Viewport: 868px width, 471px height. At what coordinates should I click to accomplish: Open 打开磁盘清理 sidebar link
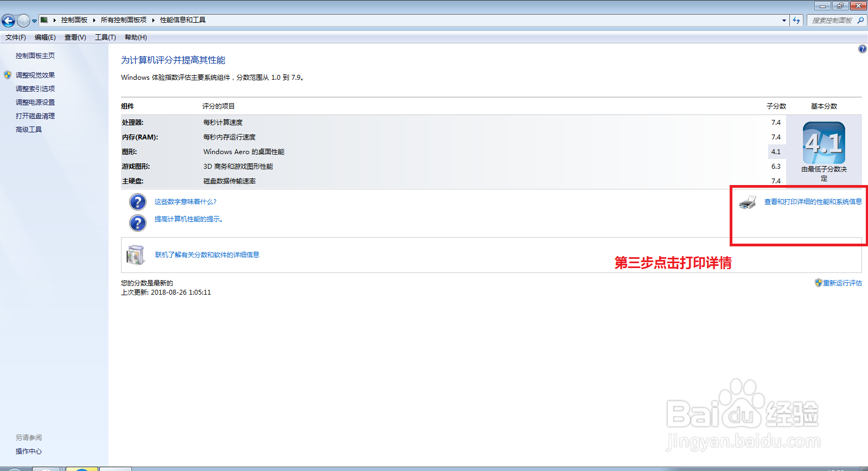click(x=35, y=116)
